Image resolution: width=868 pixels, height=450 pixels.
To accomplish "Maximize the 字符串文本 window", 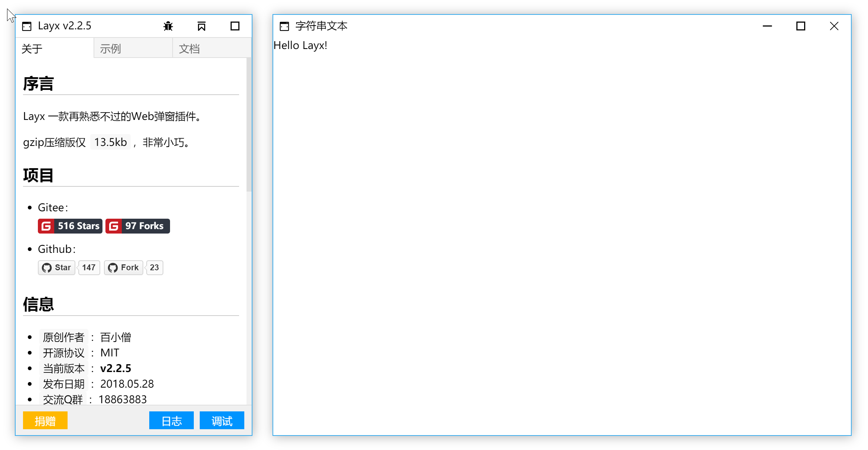I will pyautogui.click(x=801, y=26).
